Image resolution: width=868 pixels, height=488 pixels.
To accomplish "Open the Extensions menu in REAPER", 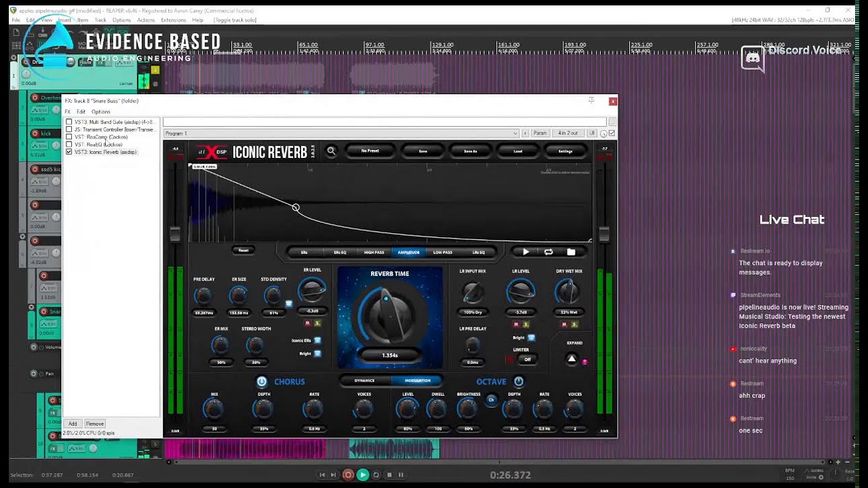I will pos(174,20).
